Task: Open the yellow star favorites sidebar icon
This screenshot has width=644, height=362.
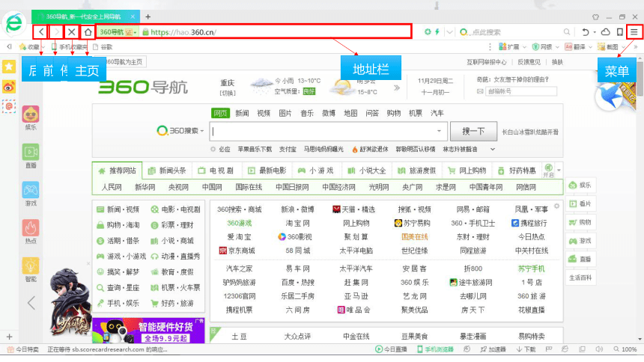Action: (9, 67)
